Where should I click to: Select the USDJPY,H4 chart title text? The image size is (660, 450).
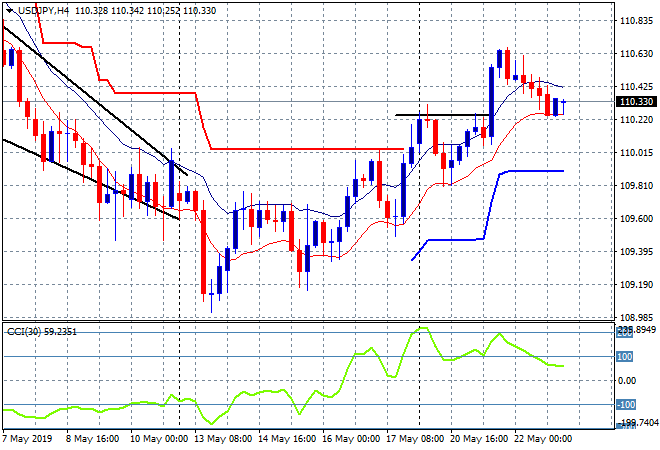click(43, 11)
